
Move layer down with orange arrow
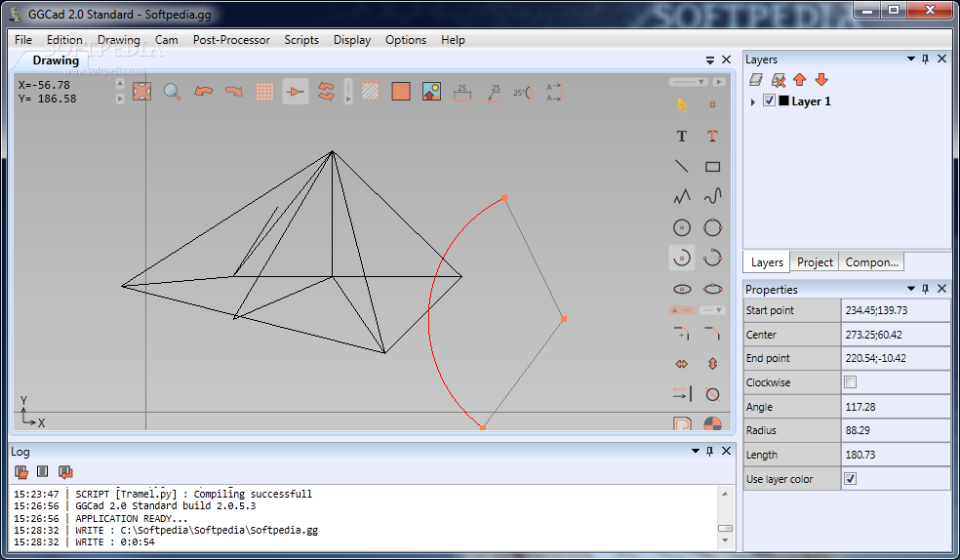821,80
